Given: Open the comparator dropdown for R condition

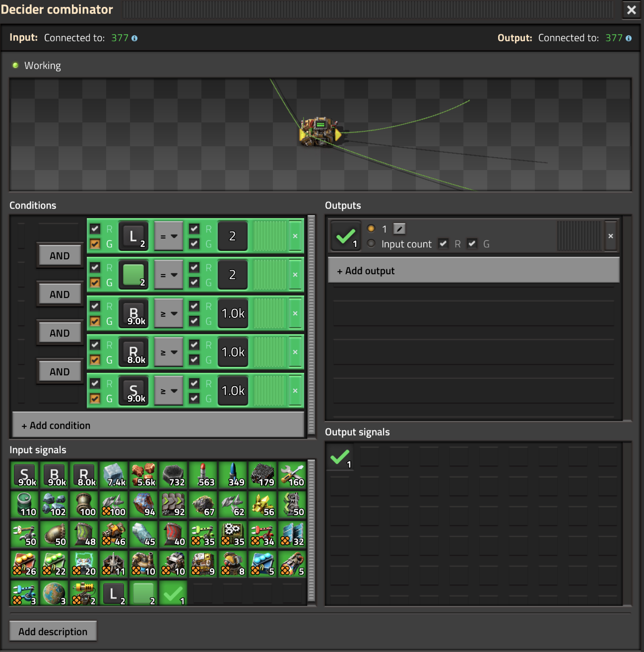Looking at the screenshot, I should tap(168, 352).
